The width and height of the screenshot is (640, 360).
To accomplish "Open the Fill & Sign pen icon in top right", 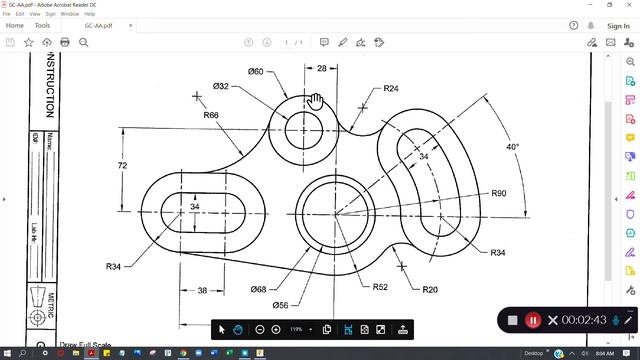I will pos(592,42).
